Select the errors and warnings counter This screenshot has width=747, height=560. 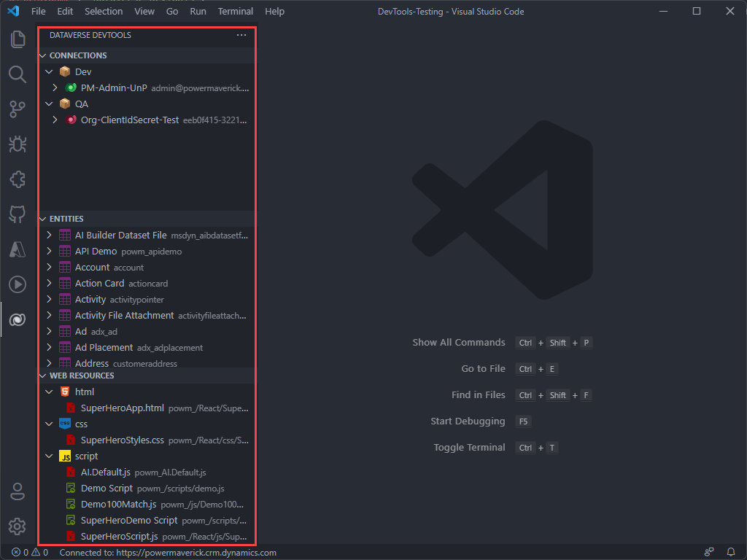coord(22,553)
